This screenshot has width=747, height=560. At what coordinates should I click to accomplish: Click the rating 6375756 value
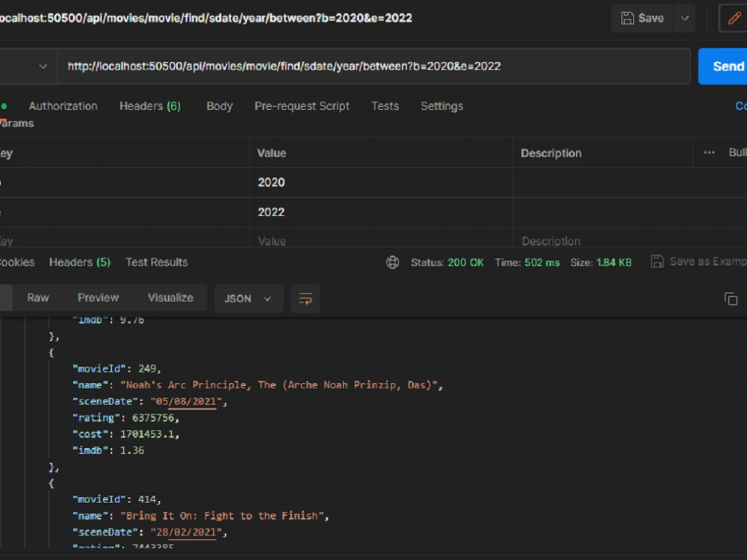tap(153, 417)
